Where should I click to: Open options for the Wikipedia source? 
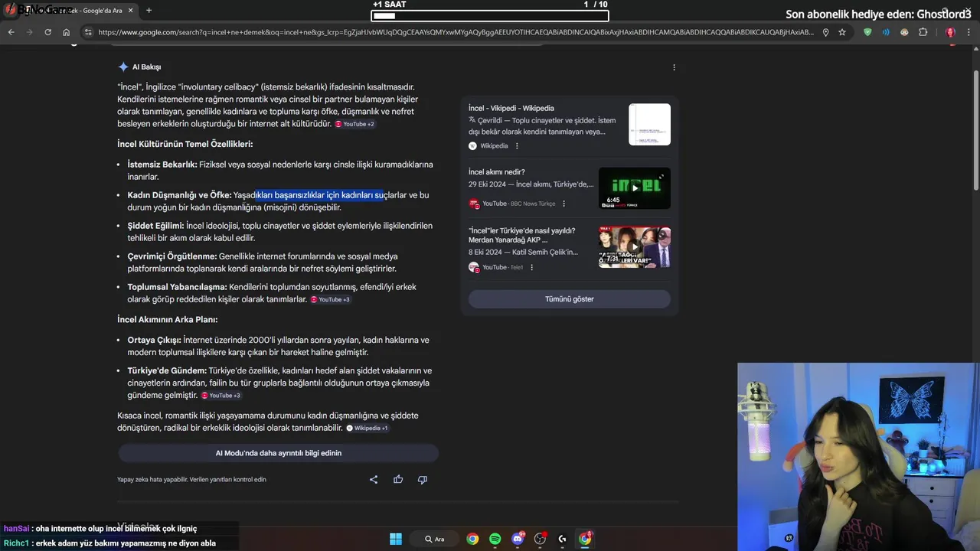[517, 146]
